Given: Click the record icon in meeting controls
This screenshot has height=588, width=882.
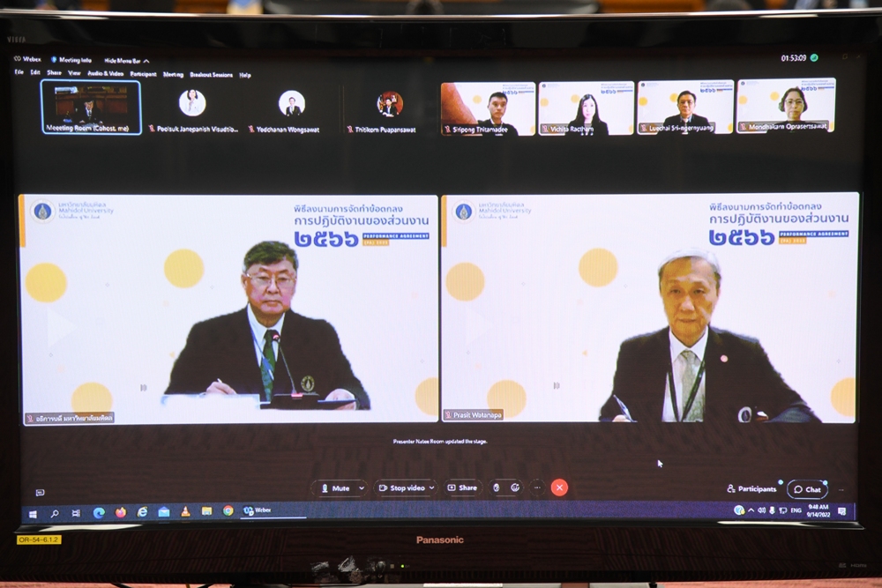Looking at the screenshot, I should pos(496,488).
